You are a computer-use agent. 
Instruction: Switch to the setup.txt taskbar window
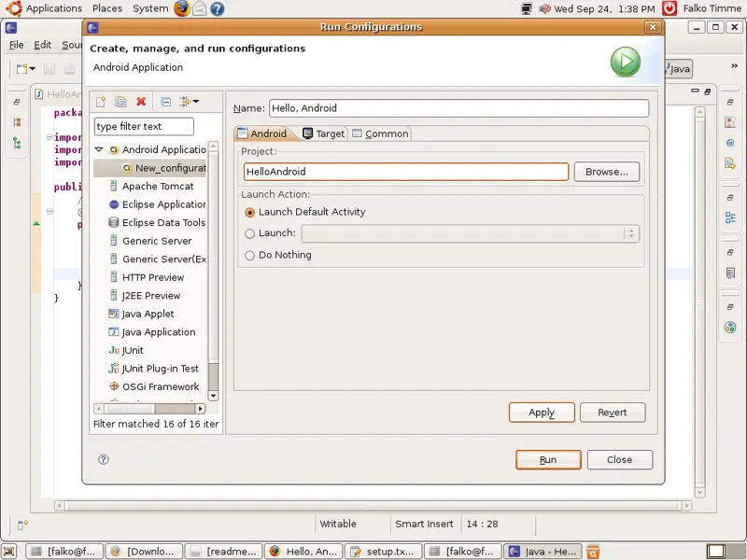click(x=383, y=552)
